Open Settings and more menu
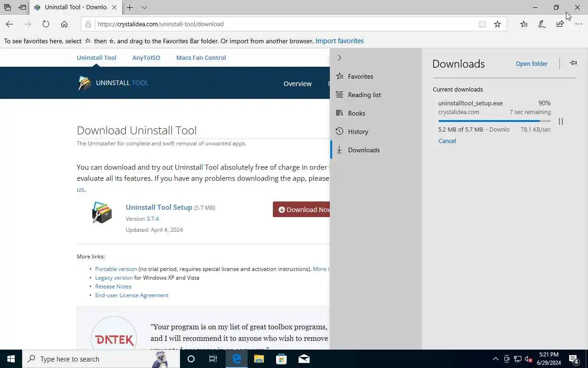Screen dimensions: 588x368 pyautogui.click(x=578, y=24)
